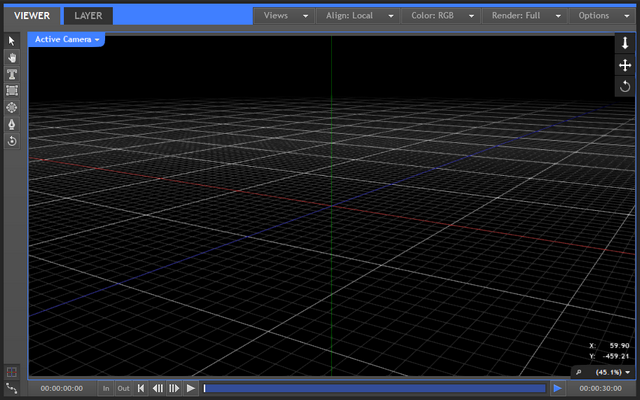
Task: Switch to the LAYER tab
Action: point(88,16)
